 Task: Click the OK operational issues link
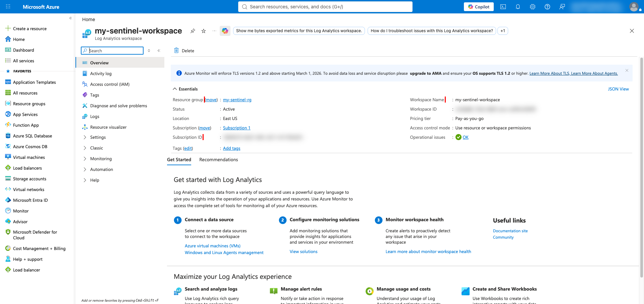pos(466,137)
